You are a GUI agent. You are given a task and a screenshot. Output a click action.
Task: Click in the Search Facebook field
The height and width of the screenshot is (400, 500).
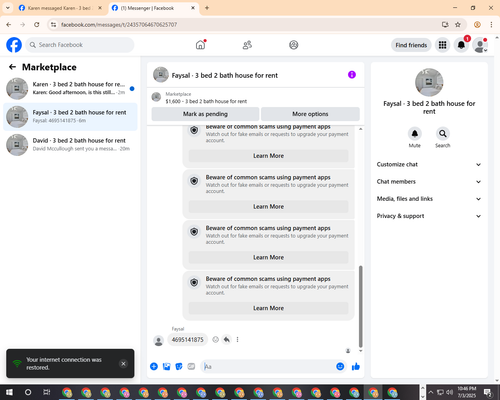[80, 45]
